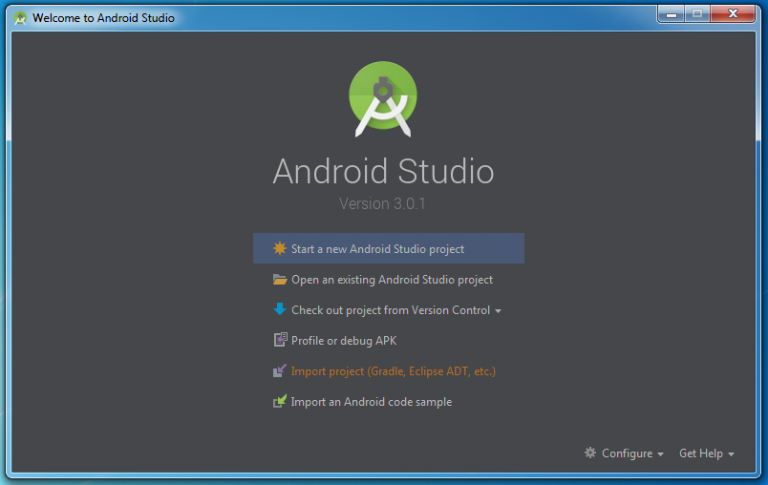768x485 pixels.
Task: Click the 'Profile or debug APK' link
Action: (x=343, y=341)
